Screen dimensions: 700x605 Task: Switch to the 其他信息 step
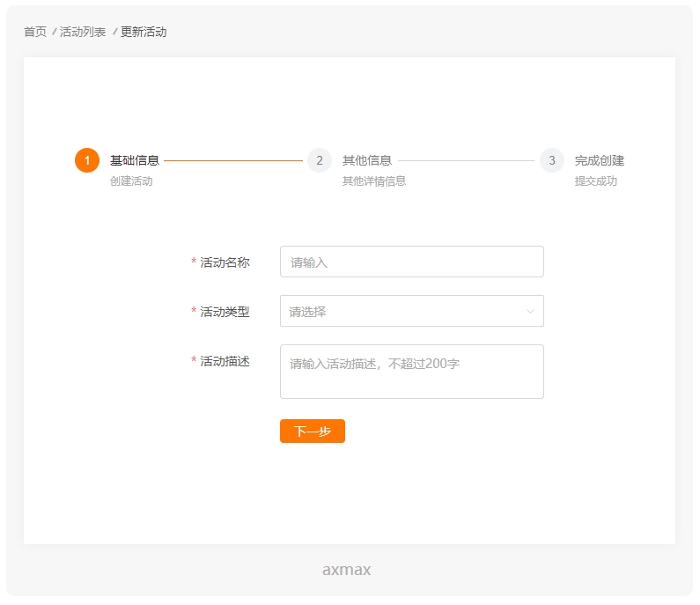click(x=367, y=160)
